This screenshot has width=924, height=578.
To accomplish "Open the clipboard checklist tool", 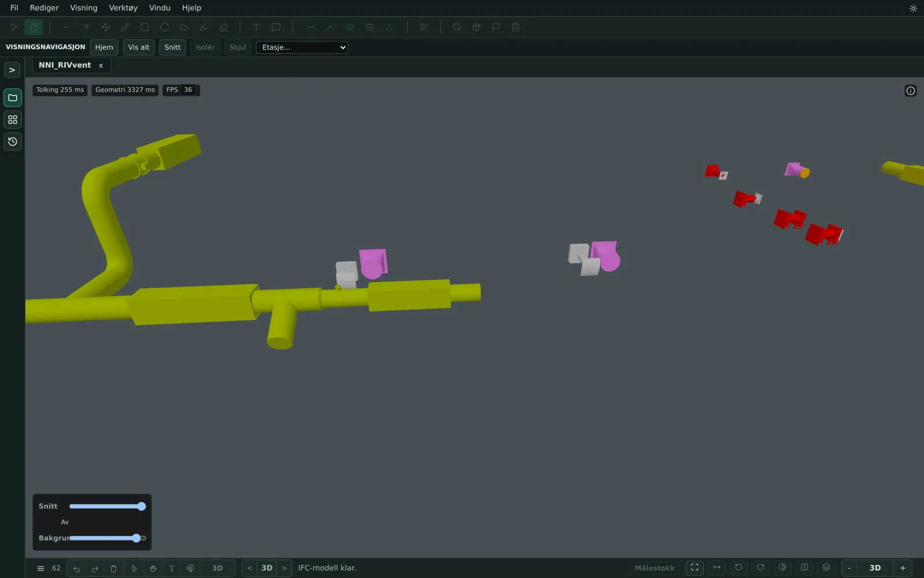I will (x=516, y=27).
